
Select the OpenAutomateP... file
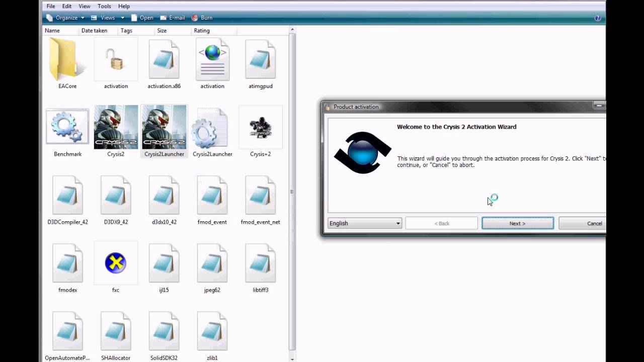[x=67, y=335]
